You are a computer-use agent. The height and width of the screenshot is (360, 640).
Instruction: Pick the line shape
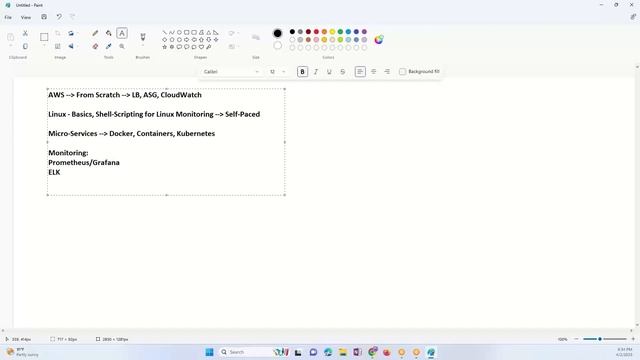(x=164, y=32)
